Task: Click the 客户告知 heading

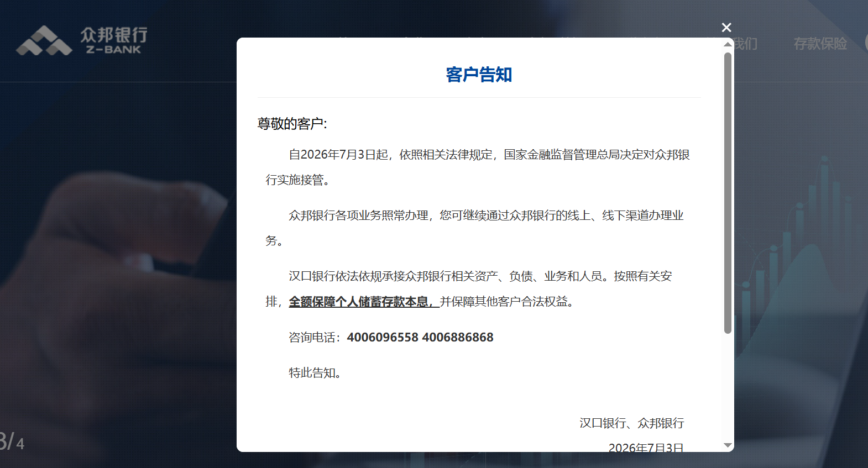Action: tap(479, 75)
